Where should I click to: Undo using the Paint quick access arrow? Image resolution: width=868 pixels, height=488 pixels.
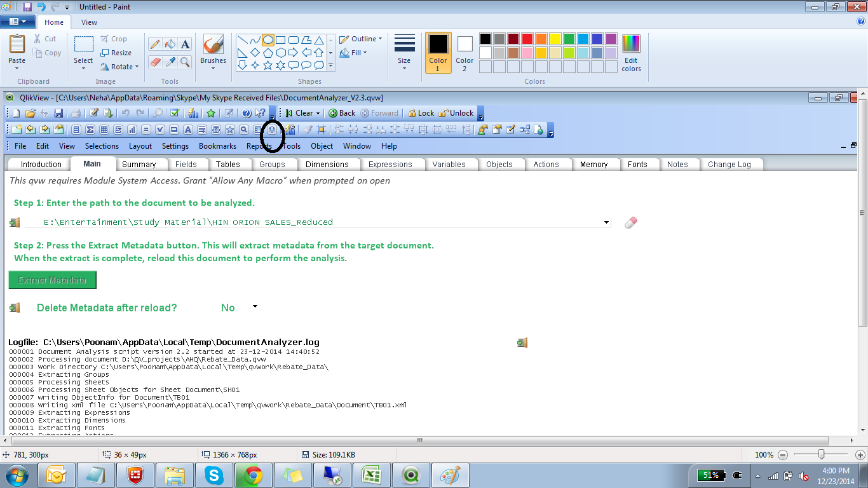(41, 7)
